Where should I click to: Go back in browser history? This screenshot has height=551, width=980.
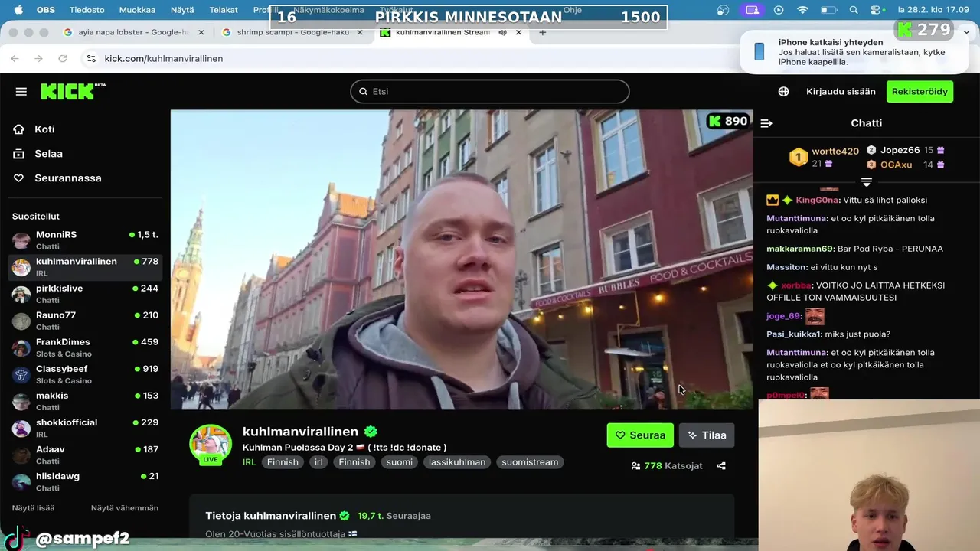[x=15, y=58]
